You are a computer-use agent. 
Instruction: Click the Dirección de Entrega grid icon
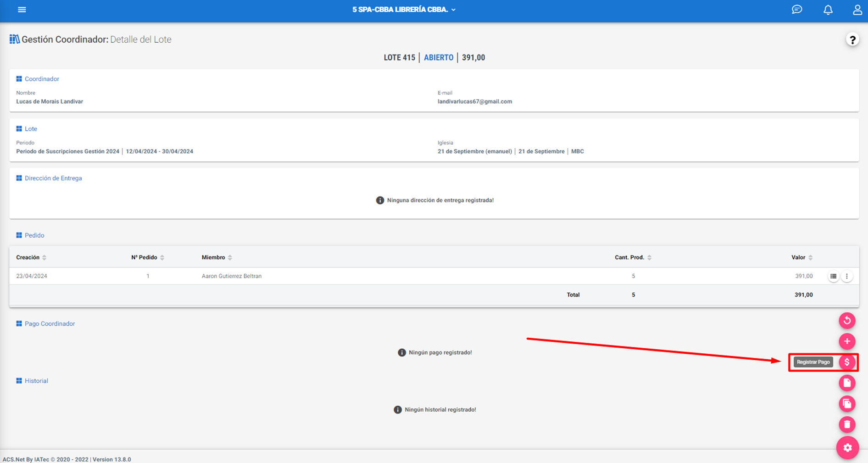(19, 178)
